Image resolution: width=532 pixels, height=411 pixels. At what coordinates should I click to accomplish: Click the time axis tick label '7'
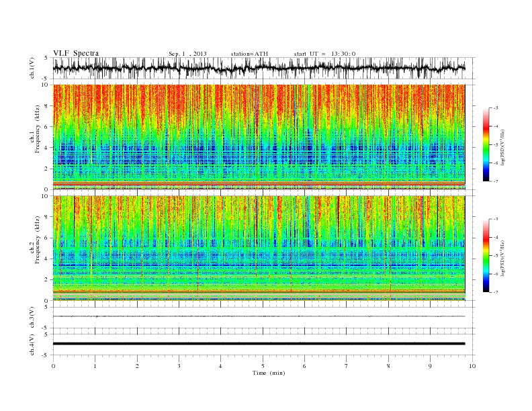tap(347, 366)
